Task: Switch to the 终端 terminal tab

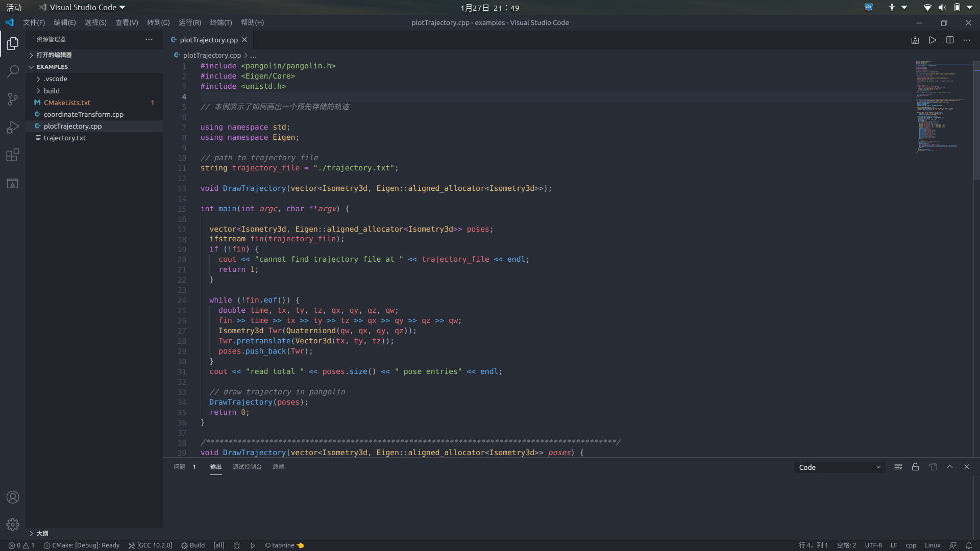Action: (x=279, y=467)
